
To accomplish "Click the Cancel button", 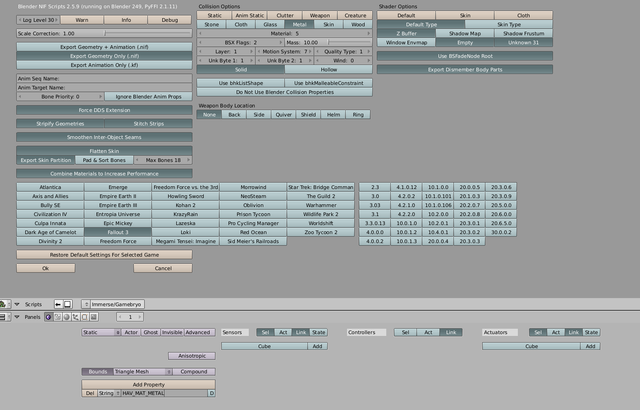I will click(163, 268).
